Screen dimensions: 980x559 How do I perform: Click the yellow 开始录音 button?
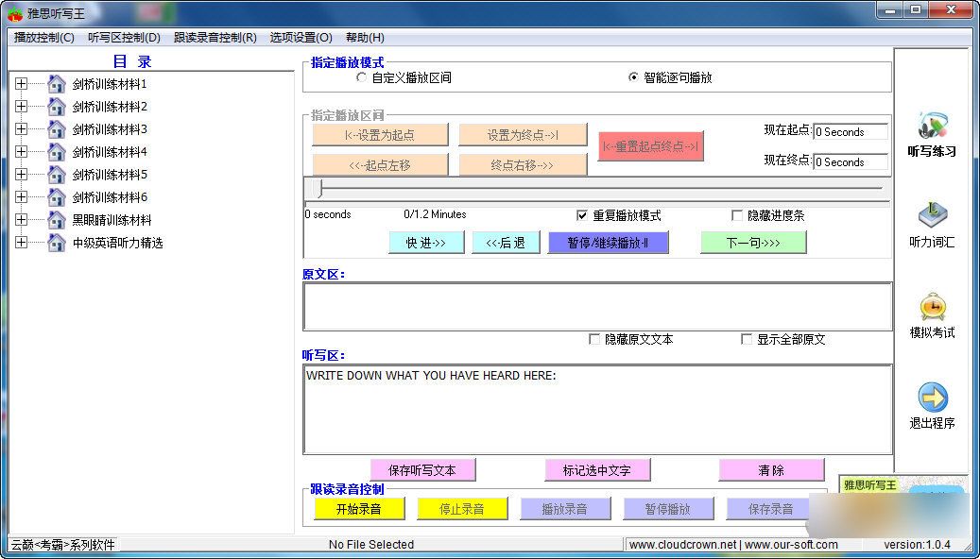tap(359, 509)
